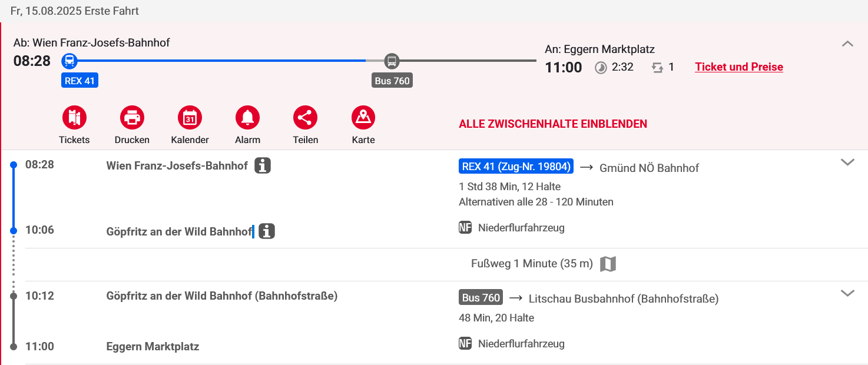This screenshot has height=365, width=868.
Task: Expand the Bus 760 leg details
Action: coord(847,293)
